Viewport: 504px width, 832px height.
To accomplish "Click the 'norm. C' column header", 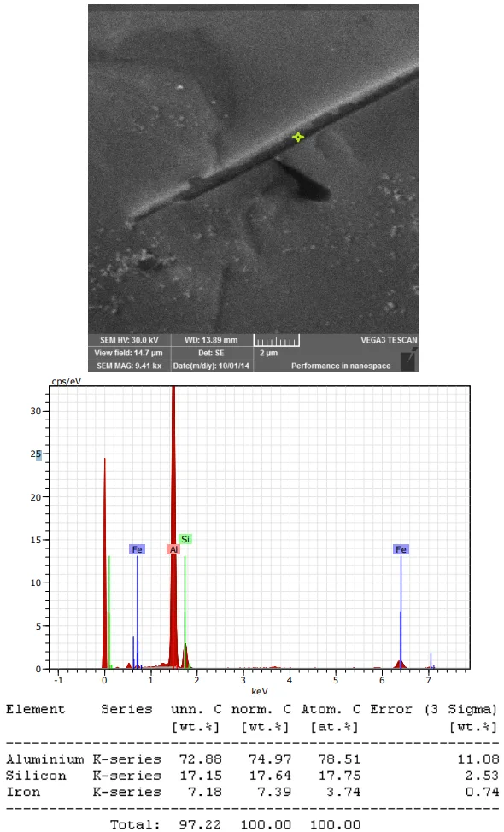I will [261, 710].
